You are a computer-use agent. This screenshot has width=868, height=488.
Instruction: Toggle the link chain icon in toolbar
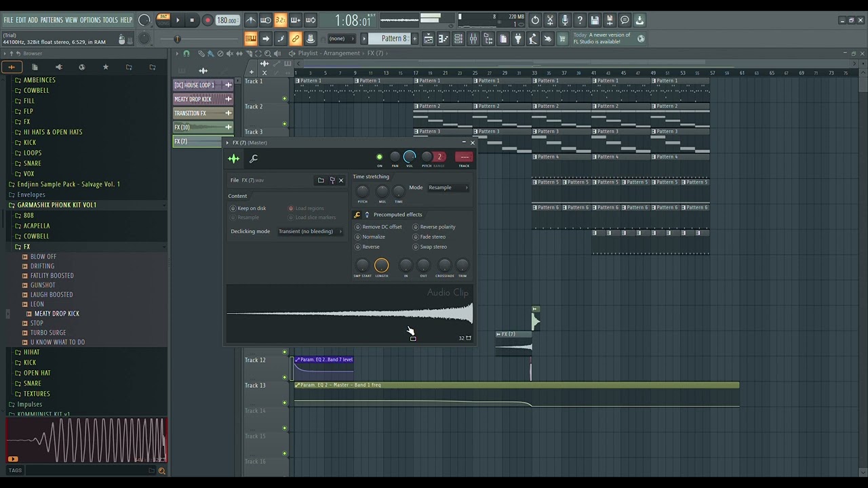tap(296, 39)
